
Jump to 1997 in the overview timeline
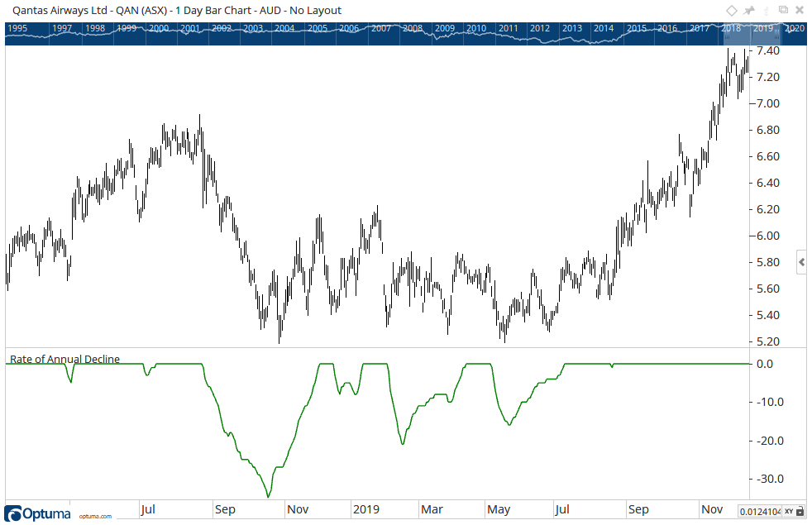point(62,28)
